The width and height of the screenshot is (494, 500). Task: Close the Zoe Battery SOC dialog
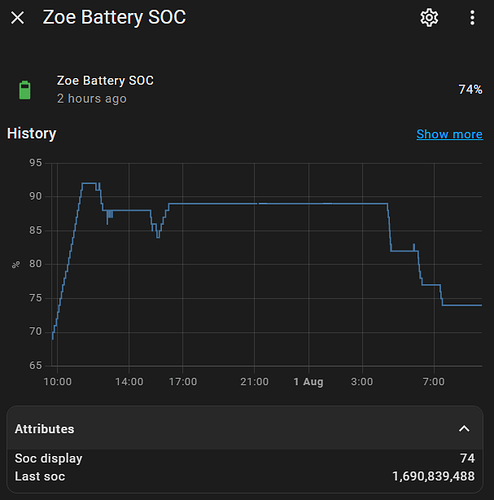pos(17,18)
